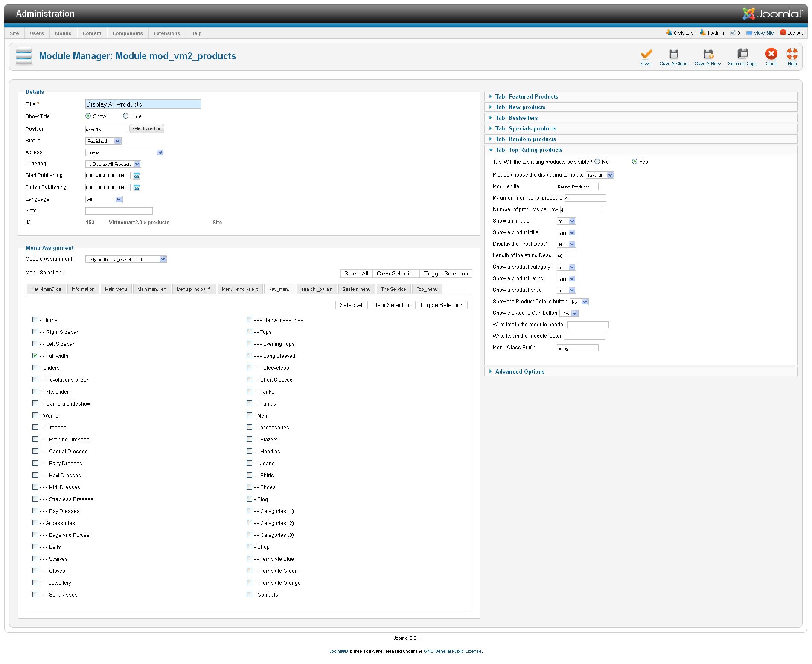The width and height of the screenshot is (812, 664).
Task: Open the Extensions menu
Action: [x=167, y=33]
